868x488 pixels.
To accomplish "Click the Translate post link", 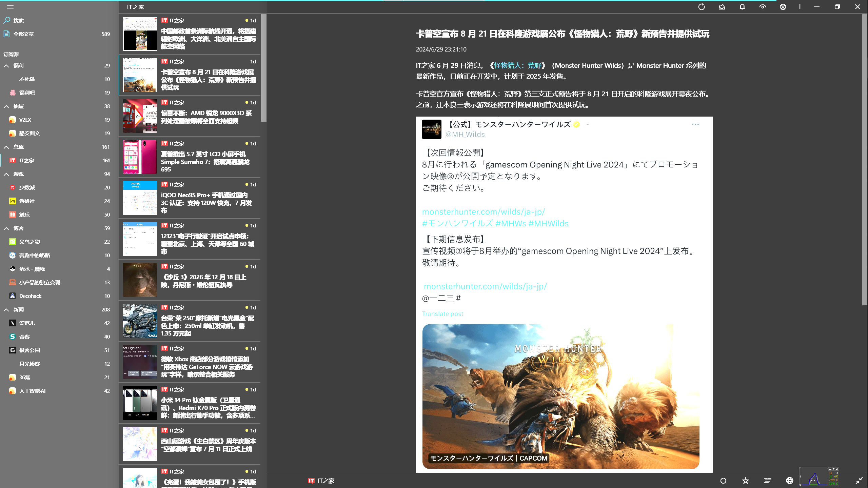I will click(x=442, y=314).
